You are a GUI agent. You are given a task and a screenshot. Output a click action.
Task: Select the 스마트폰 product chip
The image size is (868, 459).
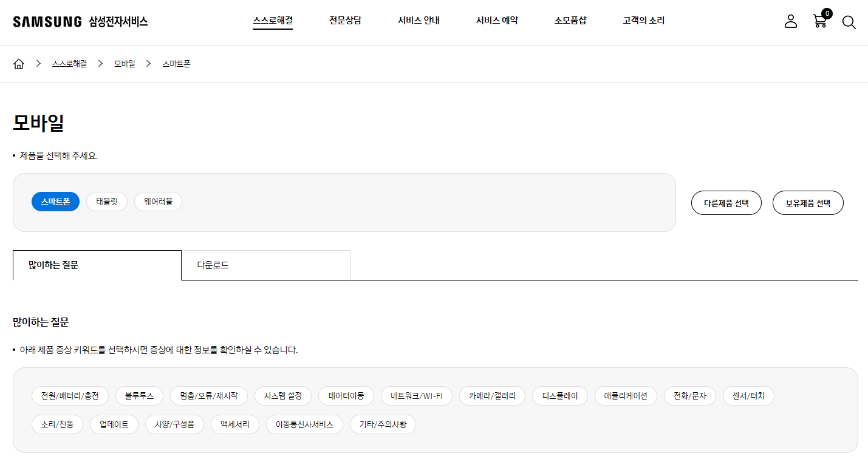coord(55,202)
